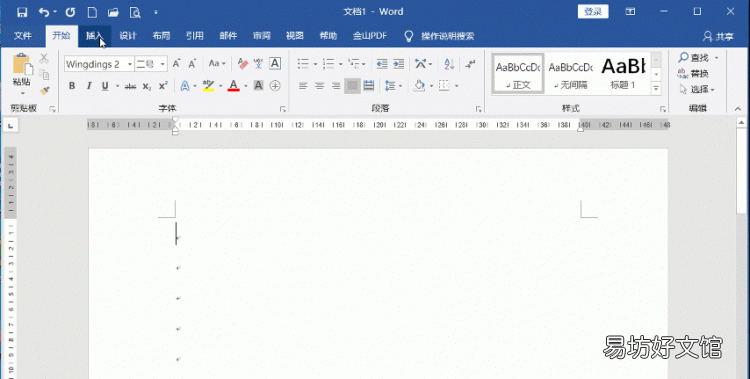Screen dimensions: 750x379
Task: Switch to the 审阅 tab
Action: (x=262, y=36)
